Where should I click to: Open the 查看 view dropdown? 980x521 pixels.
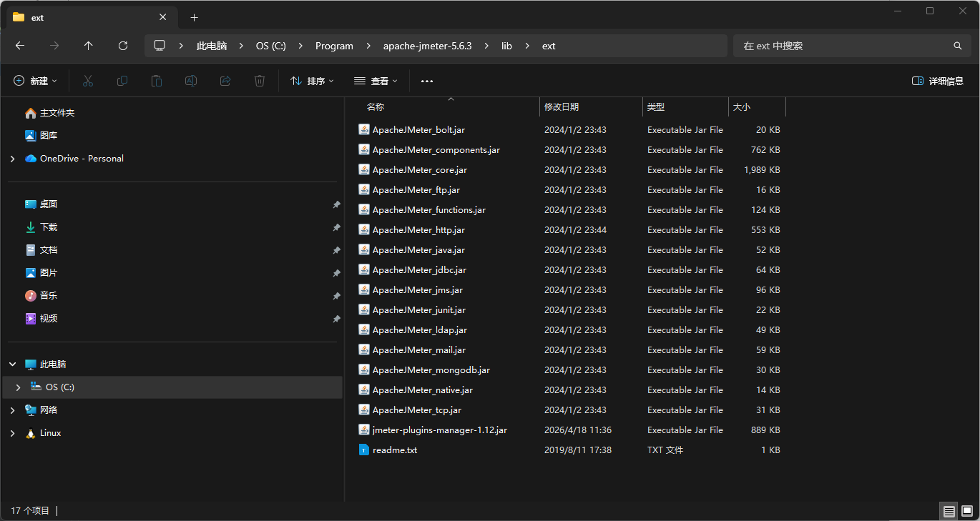[376, 81]
